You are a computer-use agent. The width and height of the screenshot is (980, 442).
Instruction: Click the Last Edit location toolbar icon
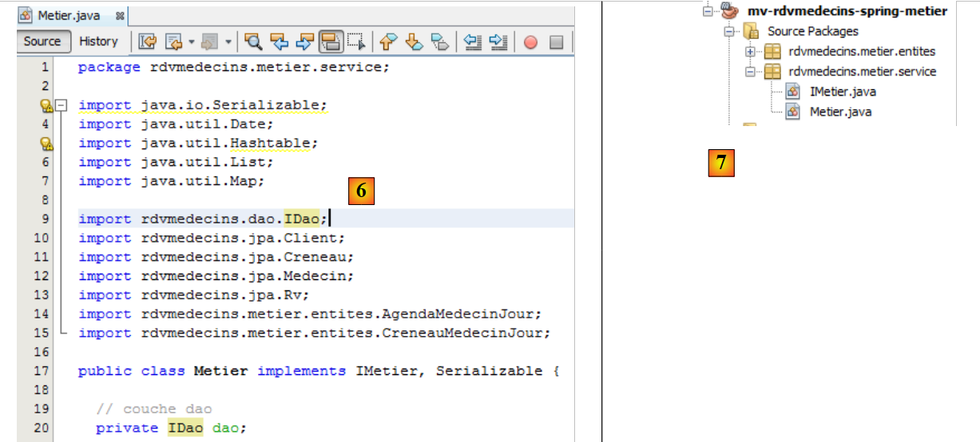[x=148, y=41]
